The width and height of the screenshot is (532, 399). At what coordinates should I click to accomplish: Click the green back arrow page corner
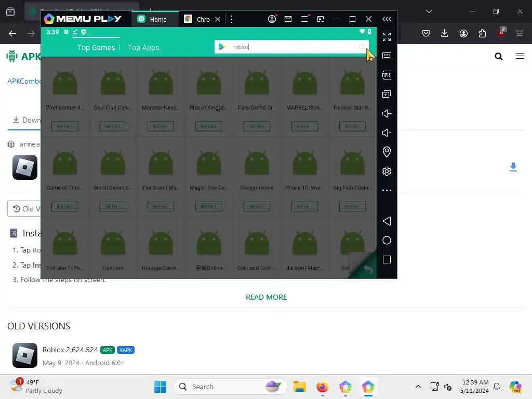[x=366, y=268]
